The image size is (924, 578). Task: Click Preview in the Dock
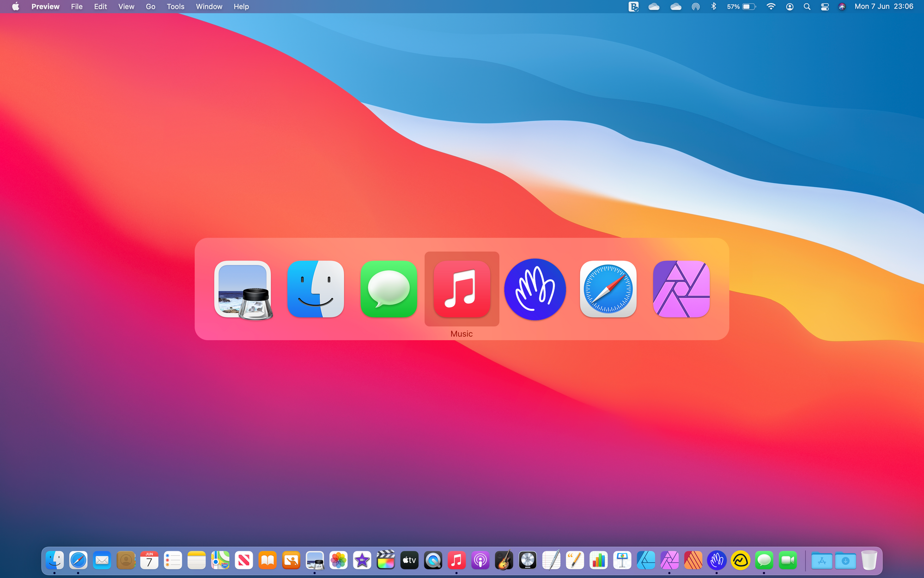(x=315, y=560)
